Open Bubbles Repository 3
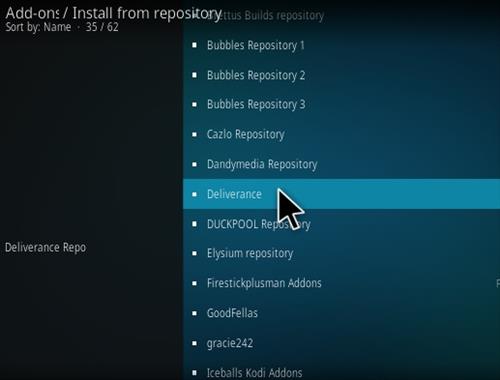500x380 pixels. (341, 105)
